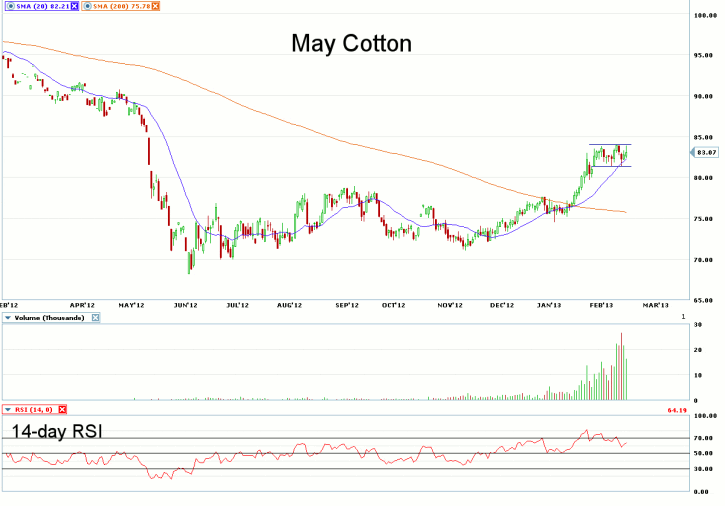Click the SMA (20) 82.21 label

(40, 6)
